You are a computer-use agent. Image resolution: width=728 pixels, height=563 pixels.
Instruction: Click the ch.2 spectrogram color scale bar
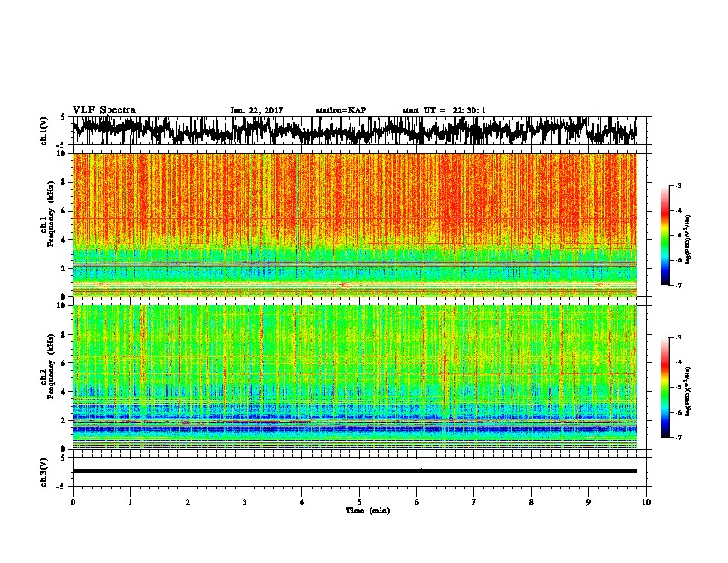(665, 387)
